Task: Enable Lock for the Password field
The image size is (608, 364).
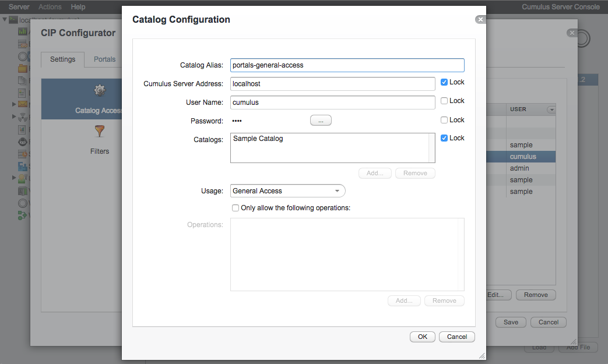Action: [444, 119]
